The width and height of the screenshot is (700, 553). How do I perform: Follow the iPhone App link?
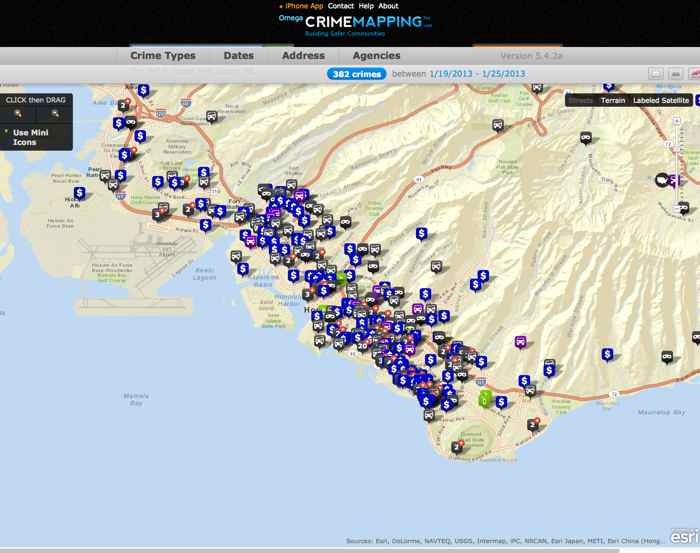click(x=304, y=6)
